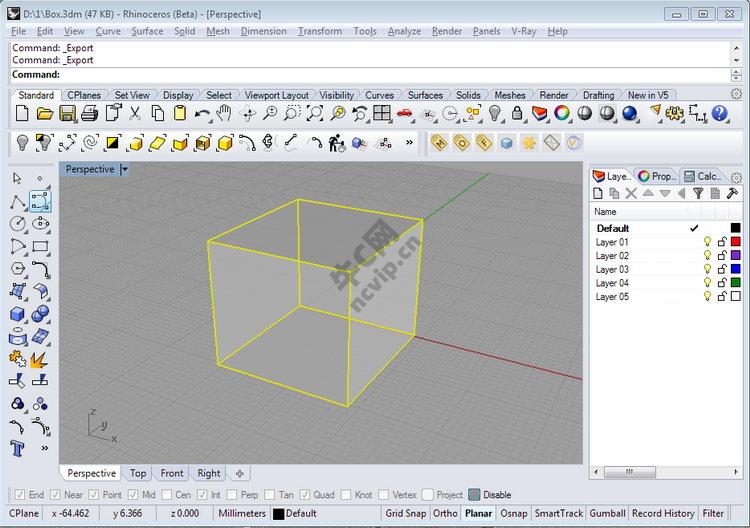Toggle Gumball in status bar

(607, 514)
